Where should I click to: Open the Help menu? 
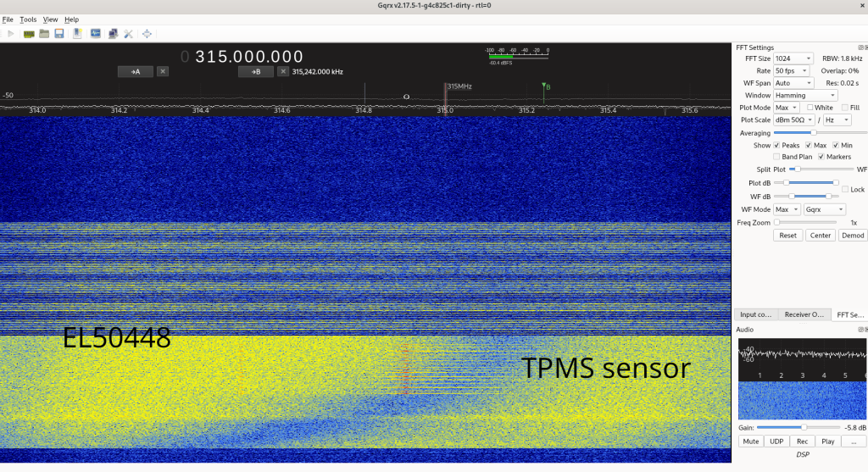click(71, 19)
